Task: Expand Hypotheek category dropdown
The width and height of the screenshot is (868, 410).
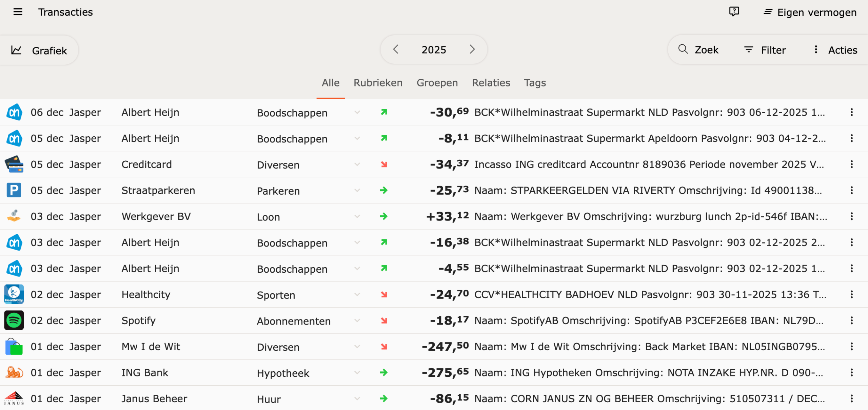Action: [357, 372]
